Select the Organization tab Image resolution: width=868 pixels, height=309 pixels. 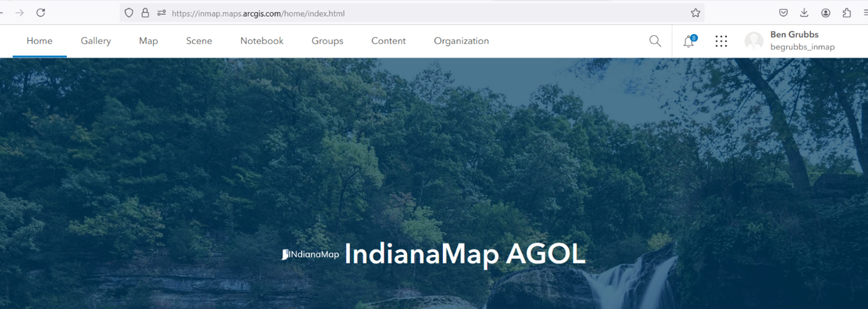click(461, 41)
